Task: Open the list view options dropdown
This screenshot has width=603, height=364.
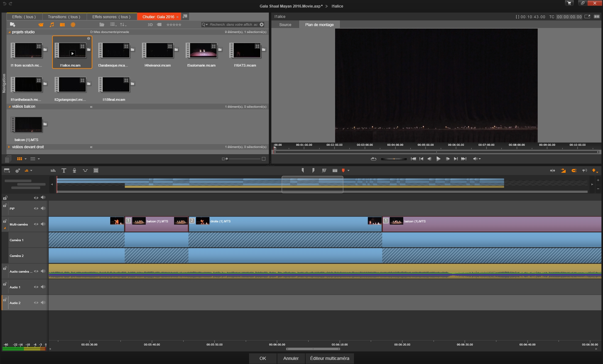Action: [x=113, y=24]
